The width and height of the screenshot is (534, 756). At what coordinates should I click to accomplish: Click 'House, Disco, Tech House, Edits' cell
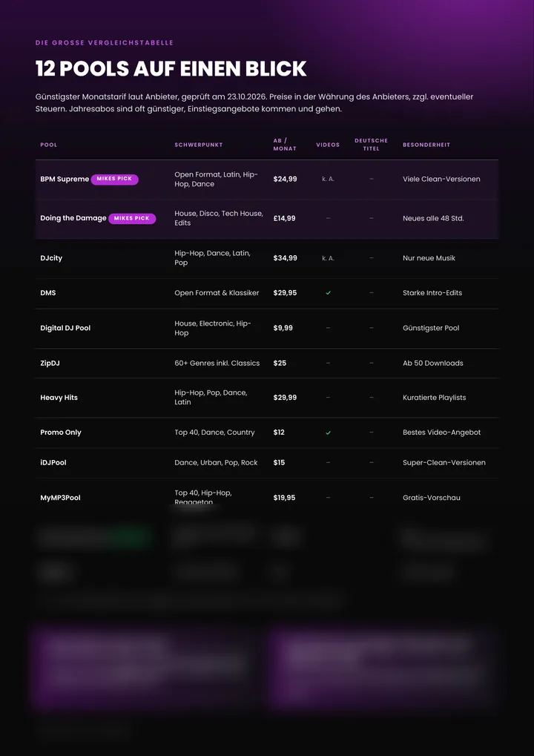click(219, 218)
